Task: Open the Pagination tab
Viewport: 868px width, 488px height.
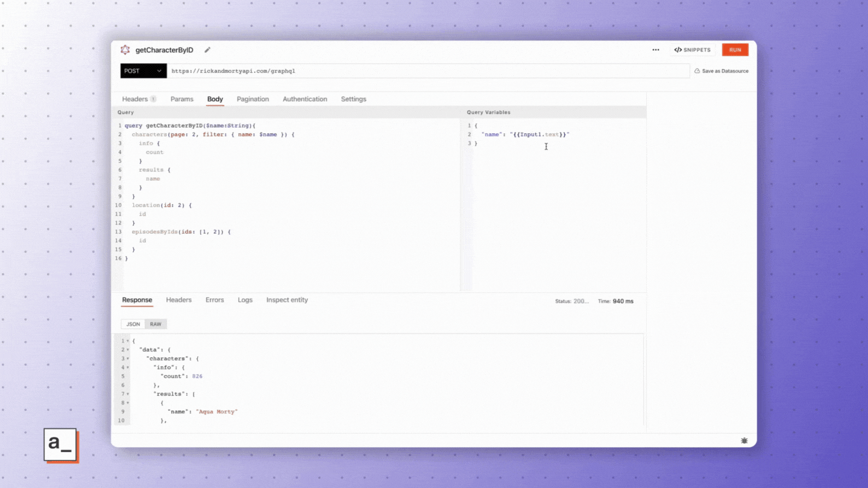Action: [x=253, y=99]
